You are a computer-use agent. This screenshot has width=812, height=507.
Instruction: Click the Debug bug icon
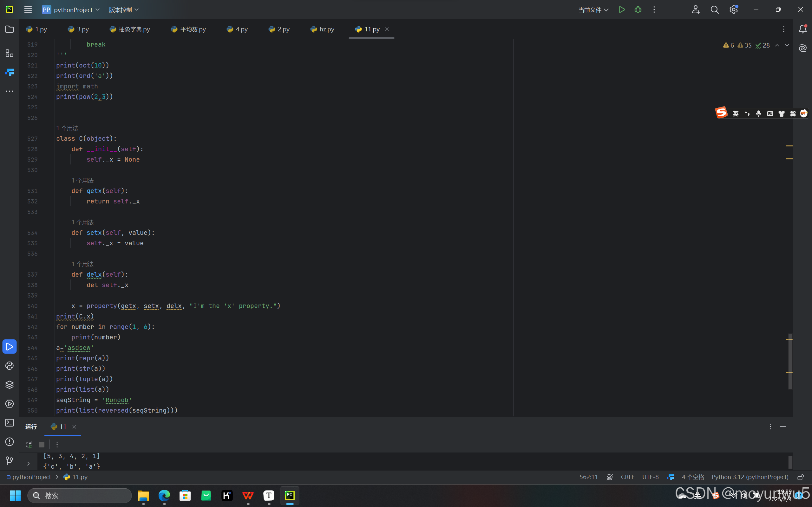point(638,10)
